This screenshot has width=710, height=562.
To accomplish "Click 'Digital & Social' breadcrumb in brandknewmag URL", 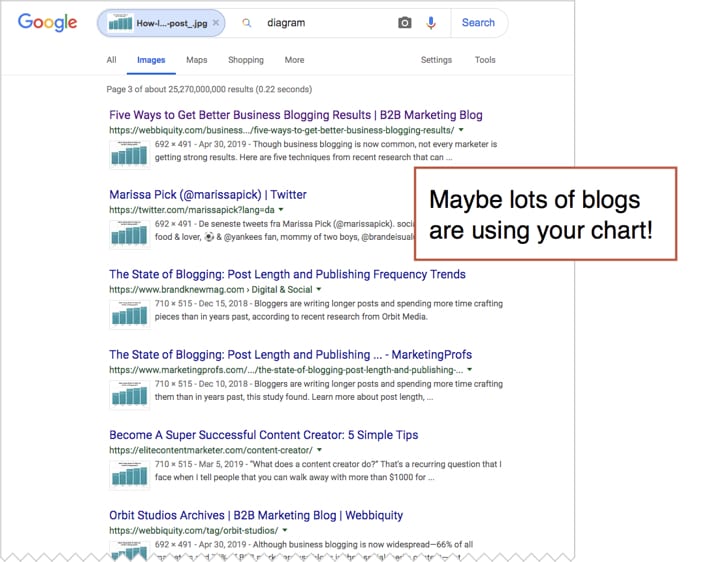I will point(282,289).
